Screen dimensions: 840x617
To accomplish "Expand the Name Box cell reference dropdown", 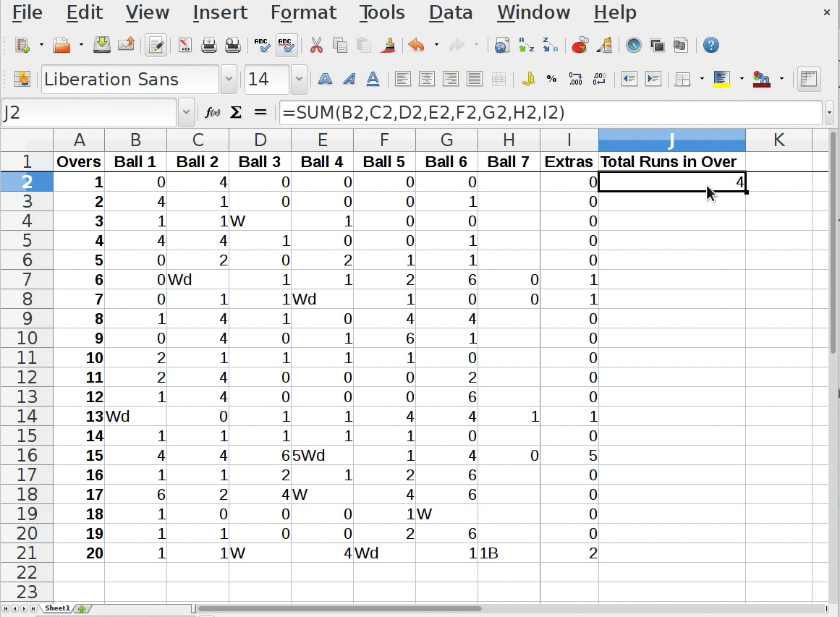I will (186, 113).
